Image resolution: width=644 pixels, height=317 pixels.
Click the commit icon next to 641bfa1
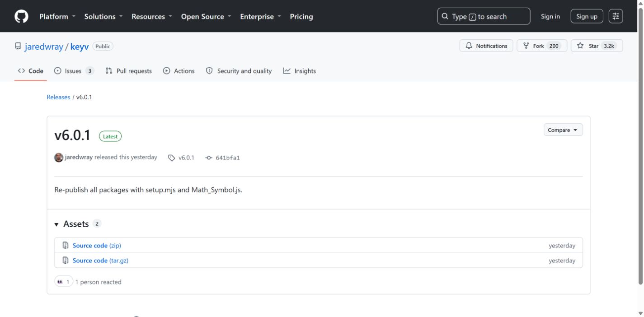click(208, 158)
